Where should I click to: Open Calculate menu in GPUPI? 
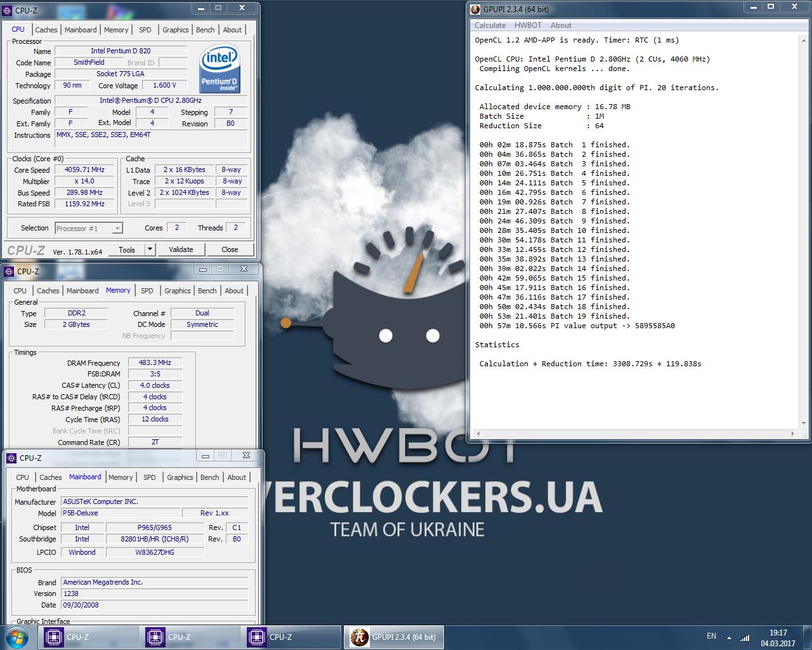click(x=490, y=25)
